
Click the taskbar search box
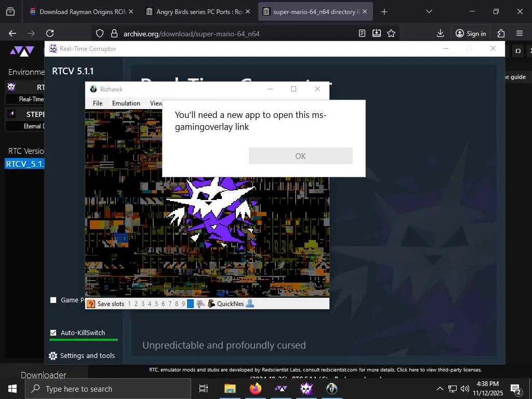(x=108, y=389)
